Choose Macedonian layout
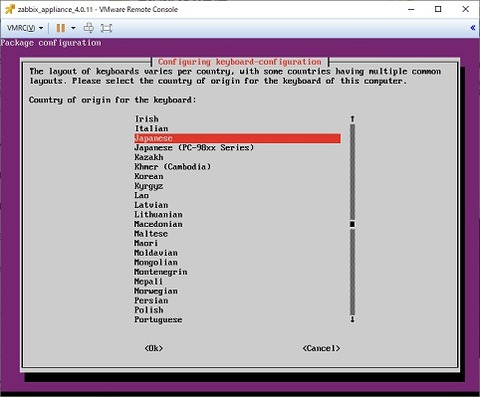Screen dimensions: 480x397 pos(158,224)
